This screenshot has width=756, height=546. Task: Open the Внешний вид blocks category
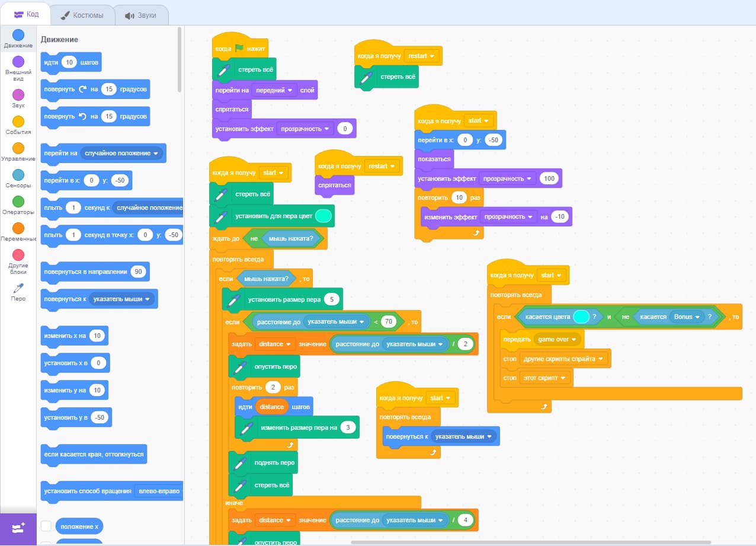point(18,62)
